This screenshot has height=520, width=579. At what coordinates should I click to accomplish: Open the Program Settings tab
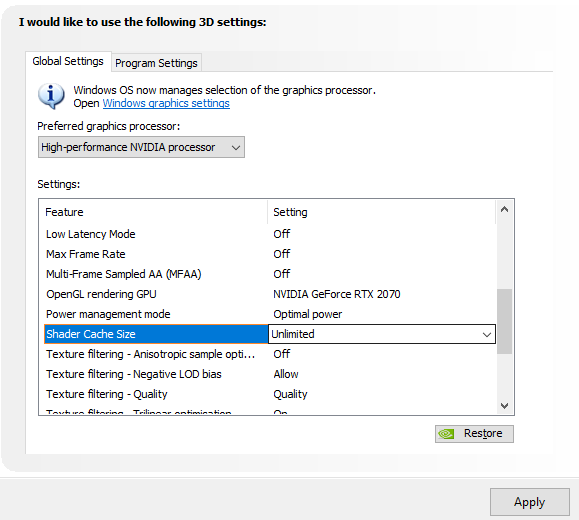(x=156, y=63)
